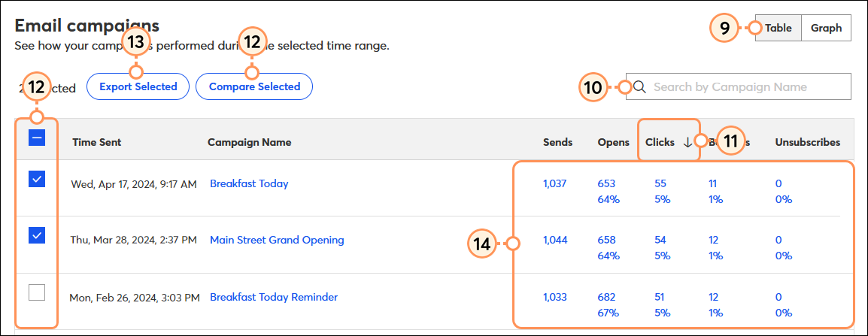868x336 pixels.
Task: Focus the Search by Campaign Name field
Action: (739, 87)
